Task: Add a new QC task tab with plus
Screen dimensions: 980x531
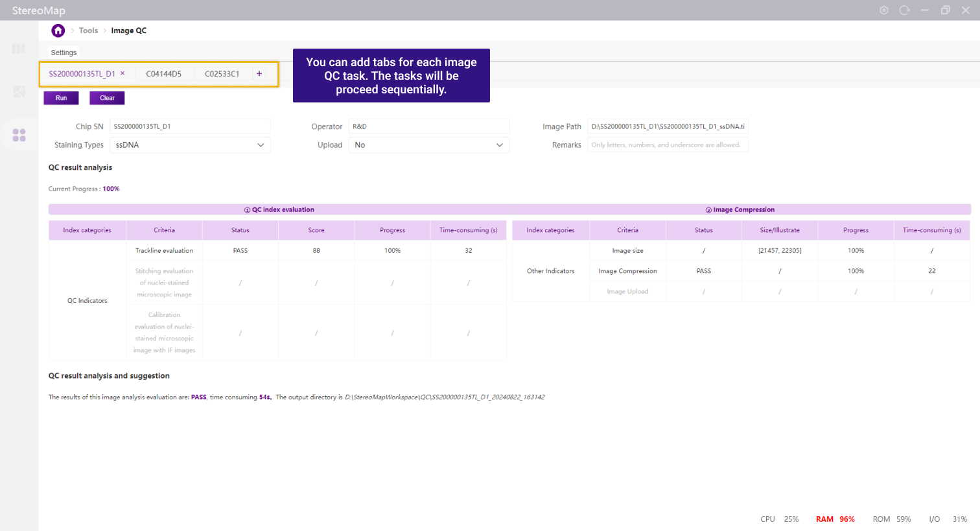Action: click(x=259, y=74)
